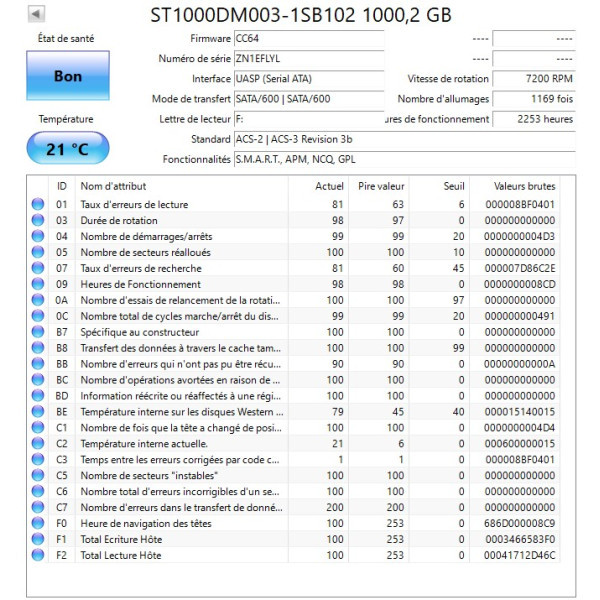Click the status circle for attribute B8
Image resolution: width=600 pixels, height=600 pixels.
38,347
